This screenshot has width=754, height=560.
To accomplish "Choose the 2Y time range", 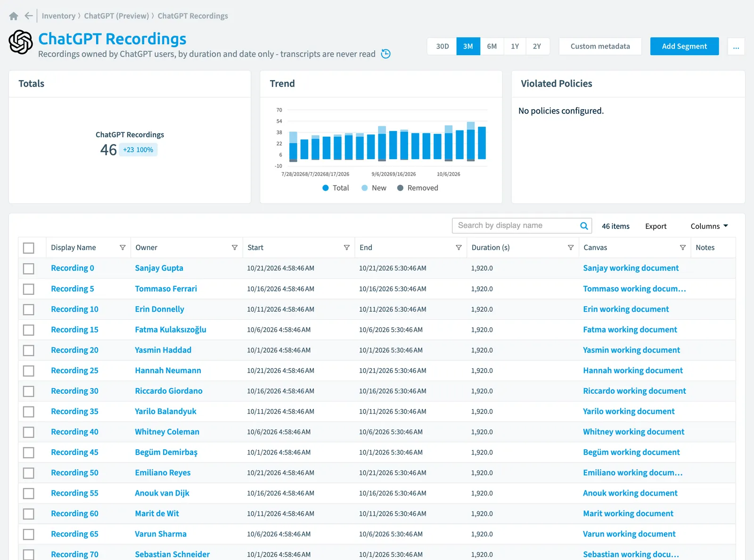I will tap(537, 46).
